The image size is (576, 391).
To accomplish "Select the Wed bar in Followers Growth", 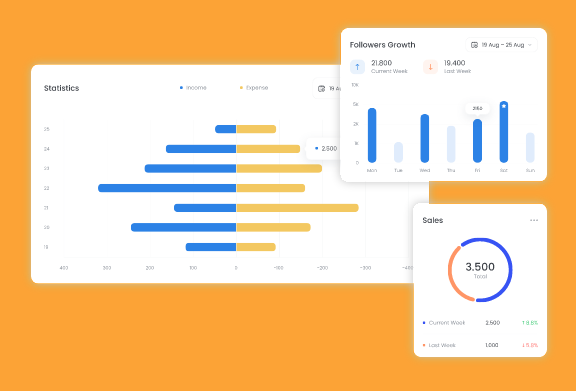I will [425, 138].
